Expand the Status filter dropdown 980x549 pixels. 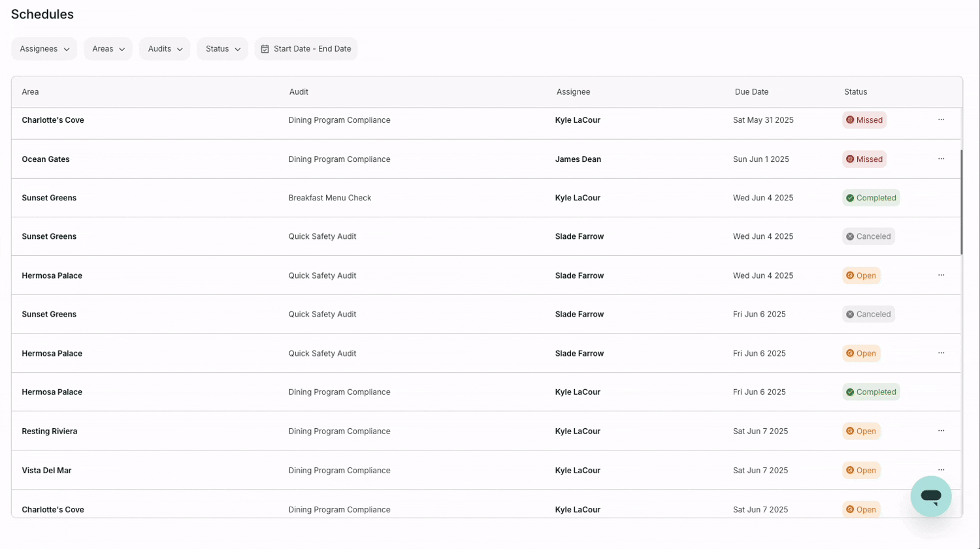(223, 49)
